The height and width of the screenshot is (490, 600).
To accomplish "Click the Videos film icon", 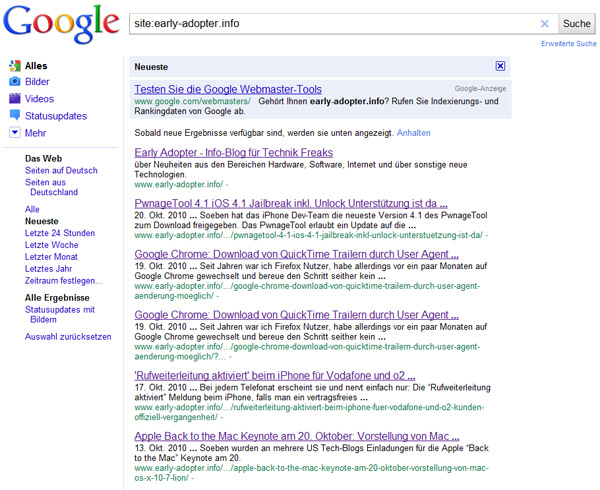I will (15, 99).
